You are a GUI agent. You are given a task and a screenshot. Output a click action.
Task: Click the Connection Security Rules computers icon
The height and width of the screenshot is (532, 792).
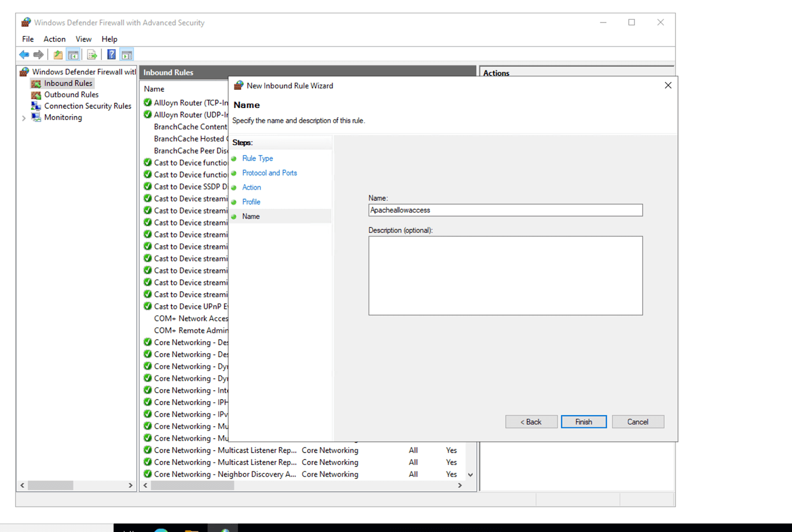pyautogui.click(x=36, y=106)
